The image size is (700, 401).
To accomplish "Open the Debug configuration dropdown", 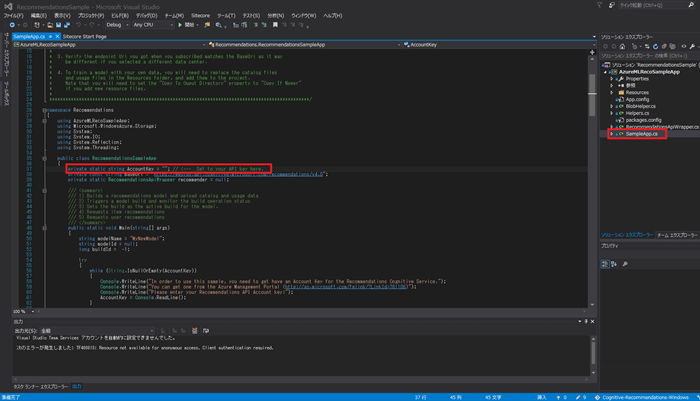I will 117,25.
